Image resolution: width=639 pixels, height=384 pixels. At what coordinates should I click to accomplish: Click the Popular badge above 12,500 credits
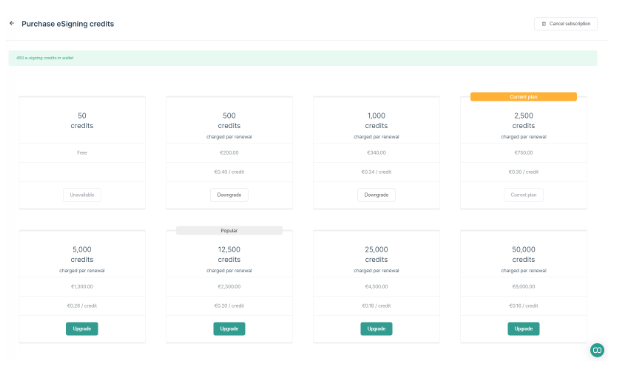(x=229, y=231)
